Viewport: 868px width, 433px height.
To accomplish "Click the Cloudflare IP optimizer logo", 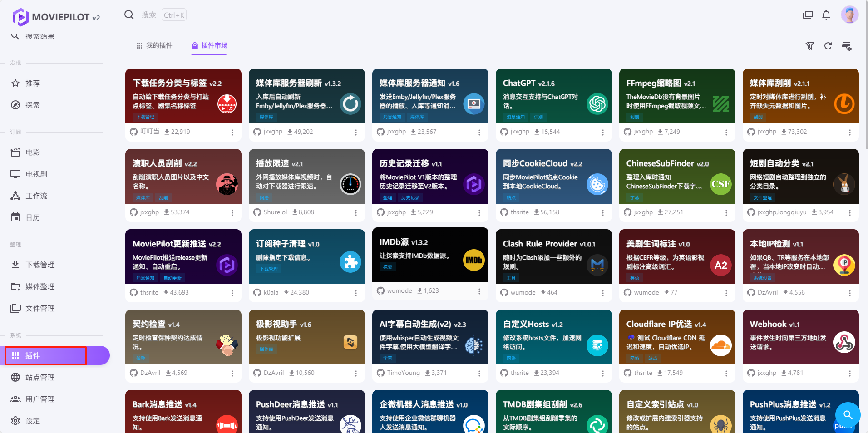I will 721,345.
